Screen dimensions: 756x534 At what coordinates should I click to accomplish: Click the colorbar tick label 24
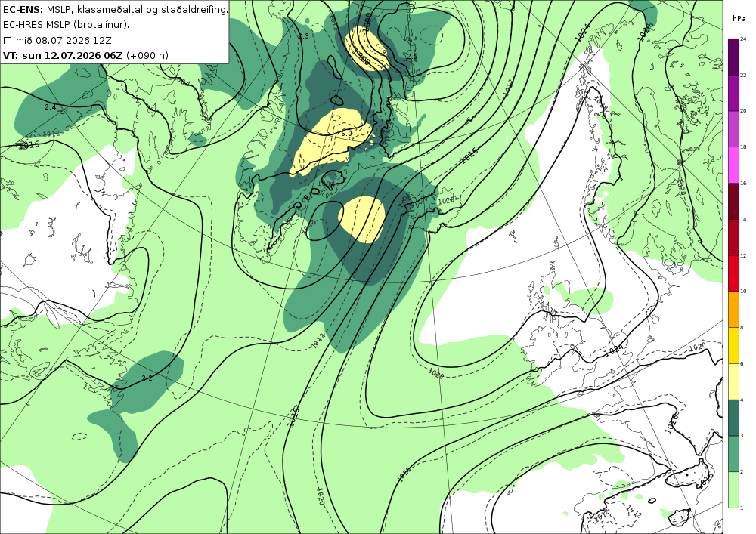[743, 39]
